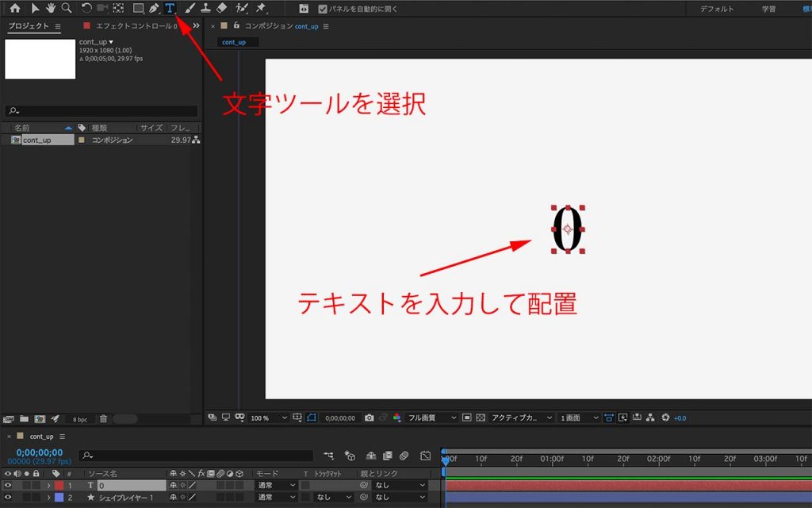Delete selected project item trash icon
This screenshot has width=812, height=508.
(x=104, y=419)
